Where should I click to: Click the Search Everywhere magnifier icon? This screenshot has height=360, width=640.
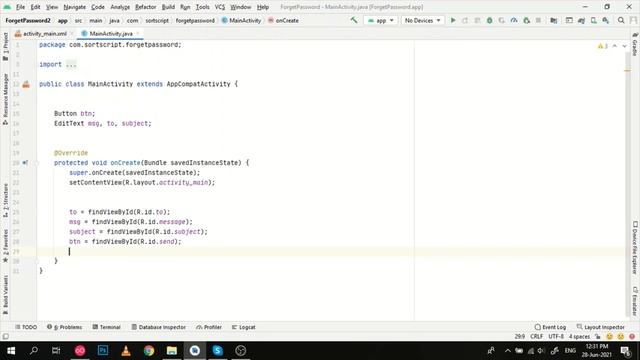click(x=621, y=20)
